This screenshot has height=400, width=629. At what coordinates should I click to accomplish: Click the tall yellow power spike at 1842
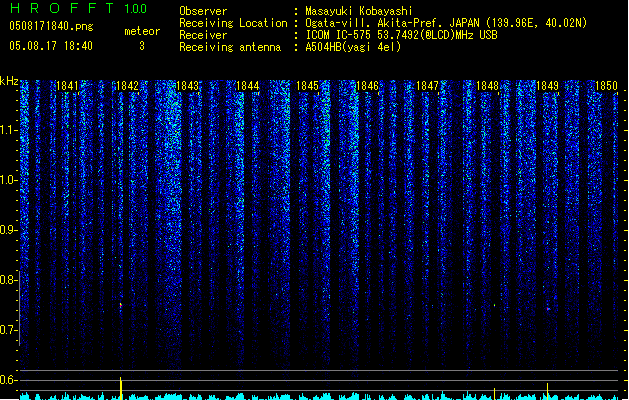pyautogui.click(x=121, y=388)
